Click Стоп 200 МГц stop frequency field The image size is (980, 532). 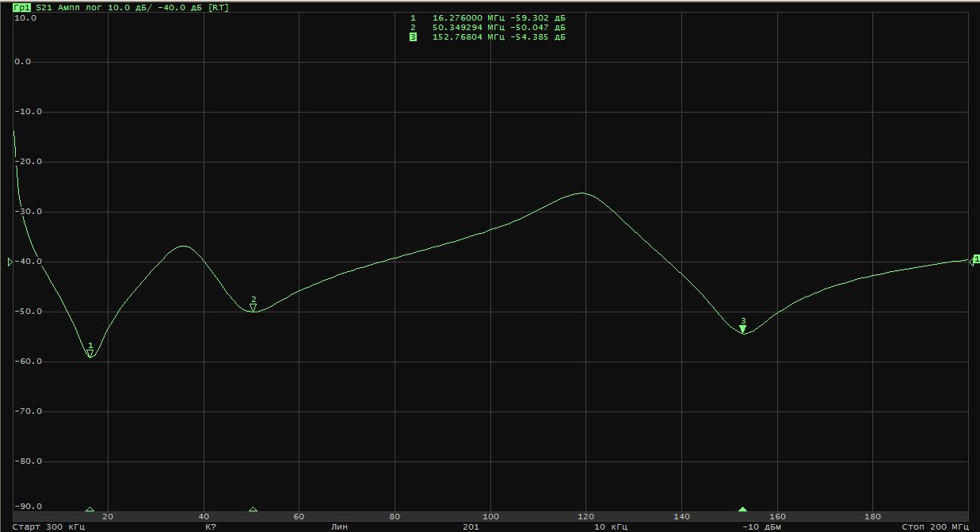(935, 526)
